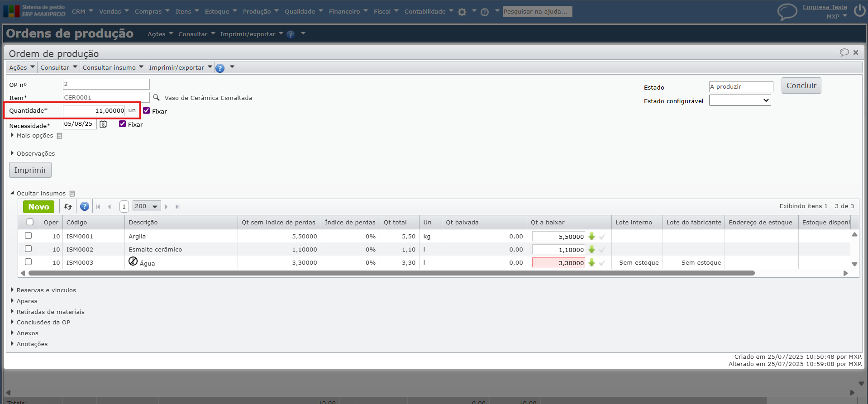Select the Água row checkbox
This screenshot has width=868, height=404.
[28, 262]
